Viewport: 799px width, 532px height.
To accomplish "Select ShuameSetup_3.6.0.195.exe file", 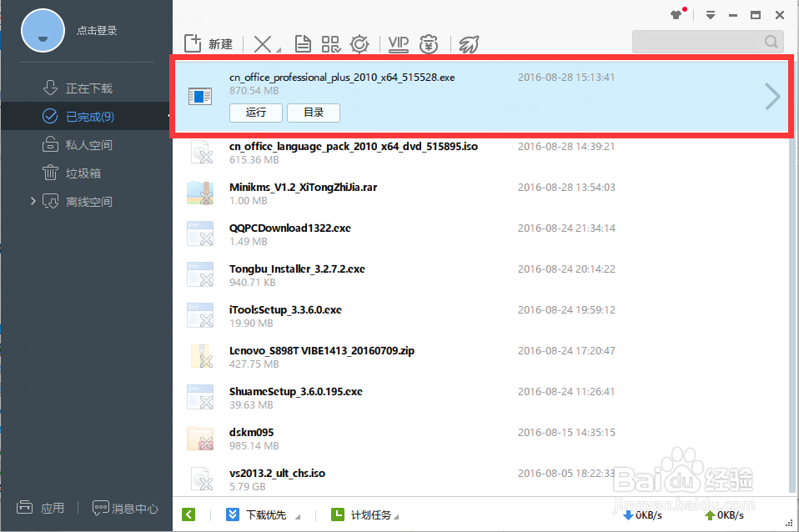I will (296, 391).
